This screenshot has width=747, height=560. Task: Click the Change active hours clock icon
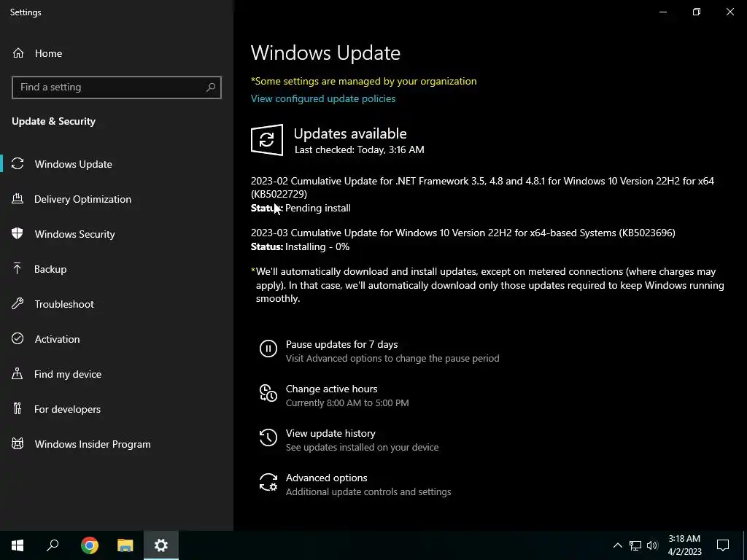point(268,393)
